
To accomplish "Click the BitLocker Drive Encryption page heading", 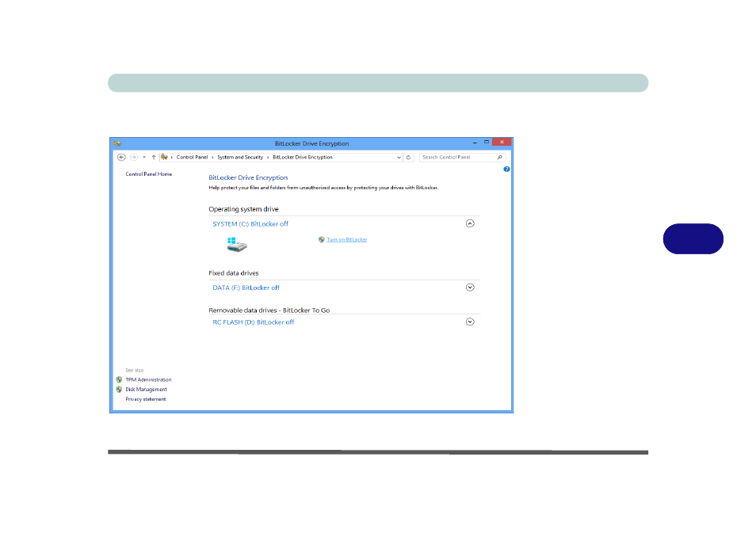I will [248, 178].
